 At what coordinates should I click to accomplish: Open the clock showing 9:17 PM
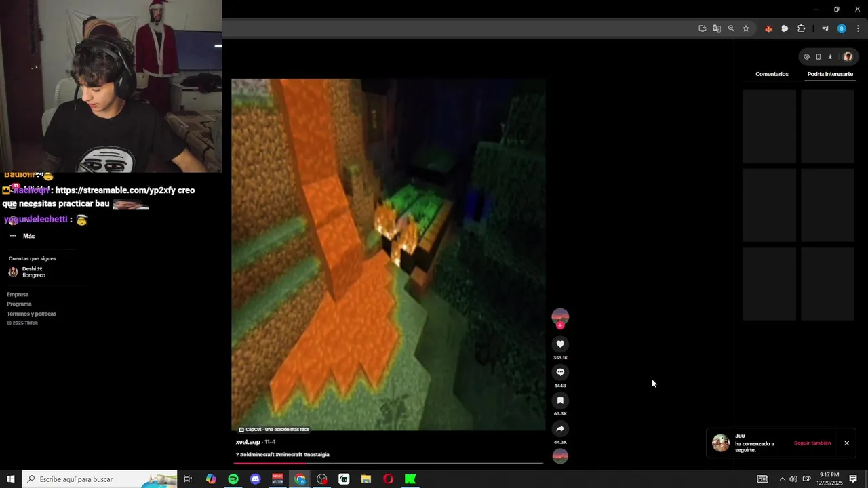(x=829, y=479)
